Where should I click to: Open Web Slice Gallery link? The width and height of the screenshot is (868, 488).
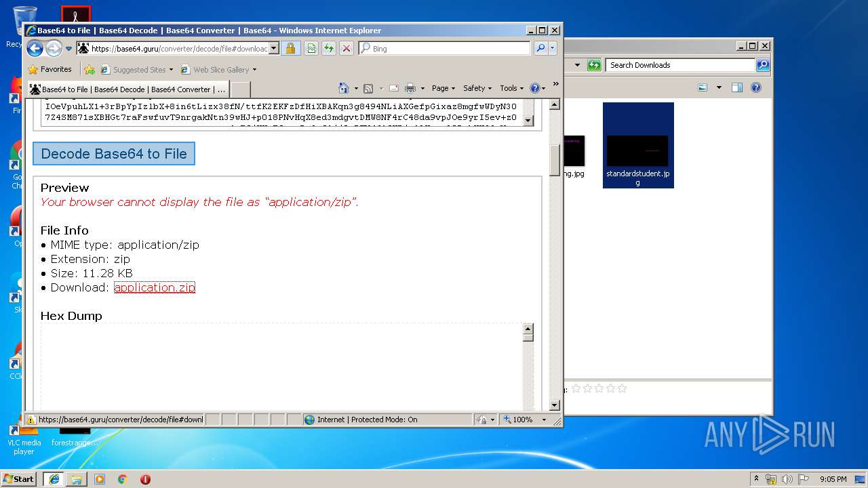[x=219, y=69]
